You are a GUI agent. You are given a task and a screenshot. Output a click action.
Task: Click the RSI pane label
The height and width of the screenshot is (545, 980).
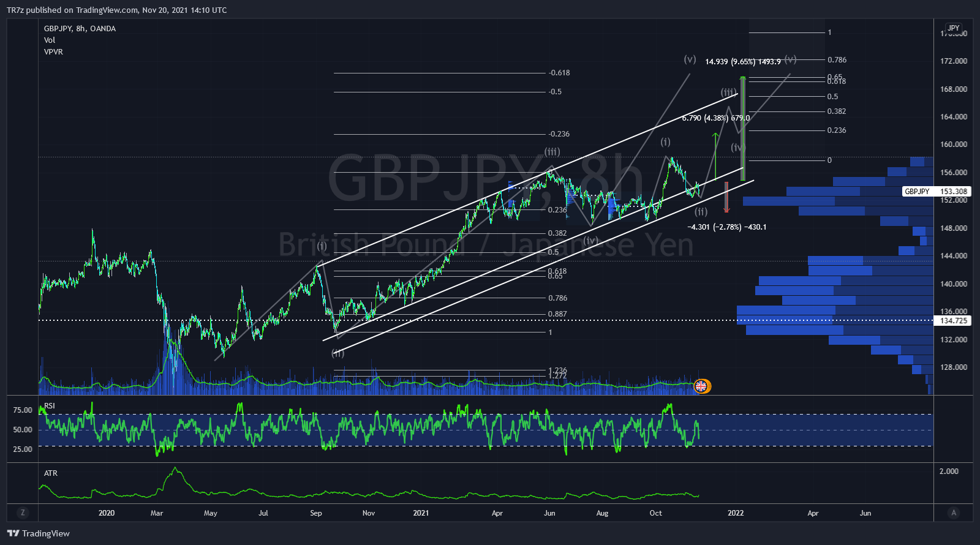50,406
